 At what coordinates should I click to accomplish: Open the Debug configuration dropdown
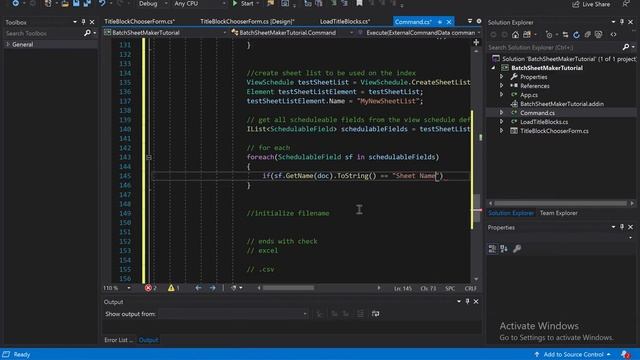pyautogui.click(x=153, y=3)
